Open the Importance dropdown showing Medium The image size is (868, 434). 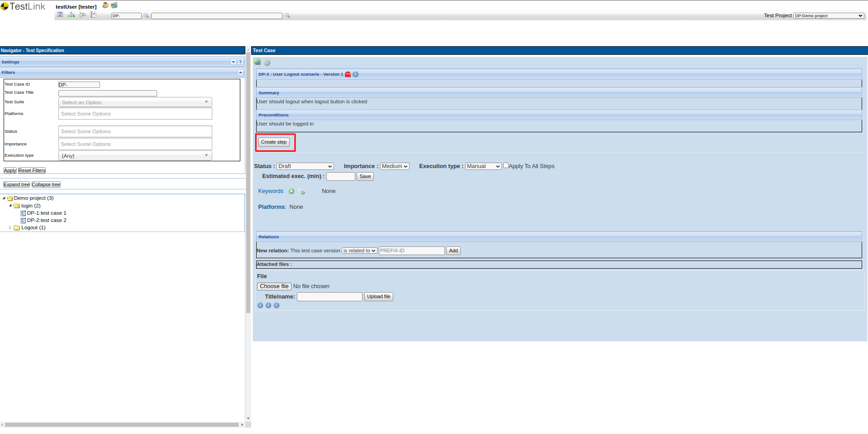click(x=394, y=166)
